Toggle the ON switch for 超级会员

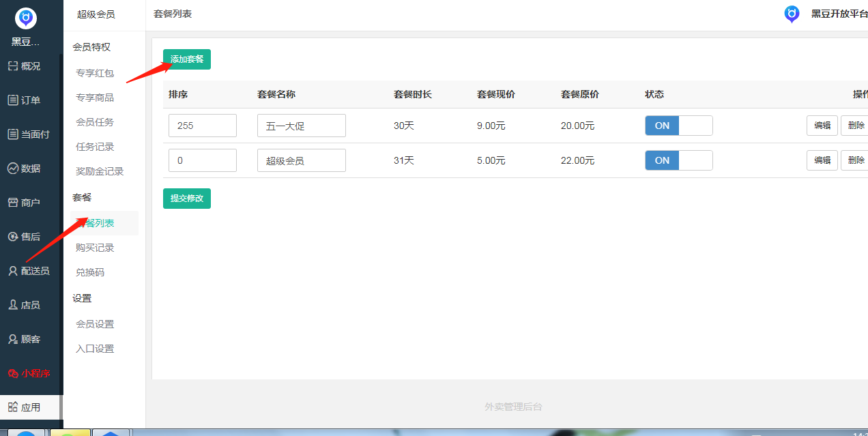[679, 160]
